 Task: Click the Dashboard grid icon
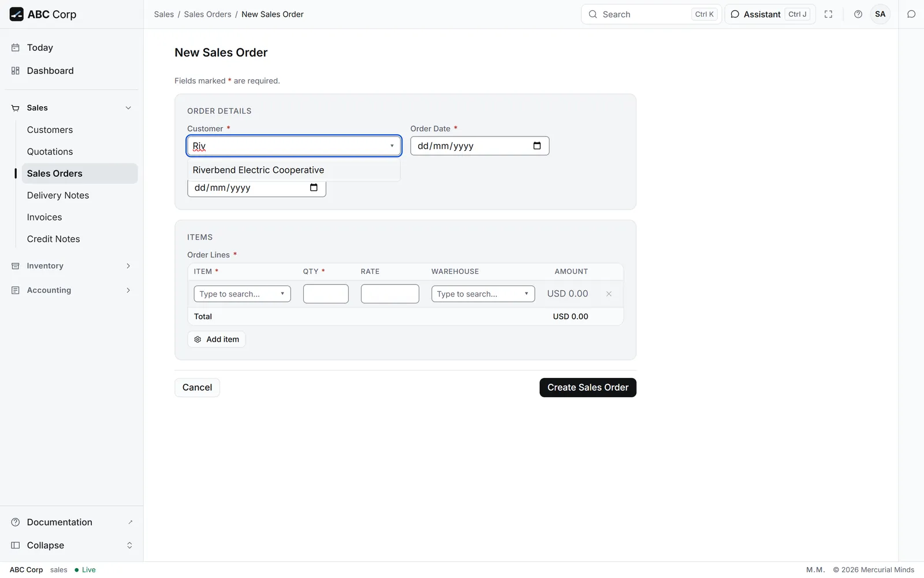pyautogui.click(x=16, y=71)
